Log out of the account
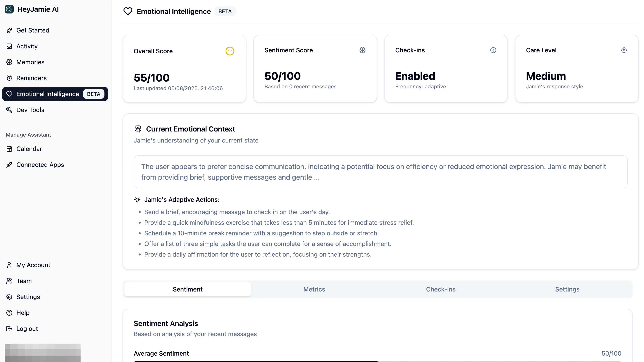644x362 pixels. pyautogui.click(x=27, y=329)
